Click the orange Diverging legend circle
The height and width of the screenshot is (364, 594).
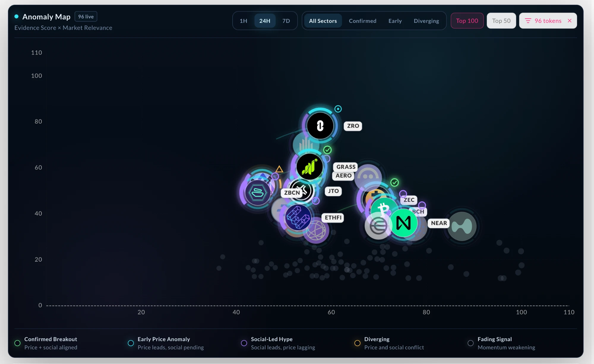(x=357, y=343)
